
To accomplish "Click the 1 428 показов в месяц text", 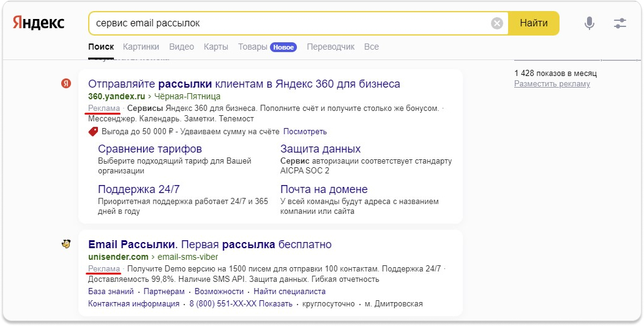I will 555,74.
